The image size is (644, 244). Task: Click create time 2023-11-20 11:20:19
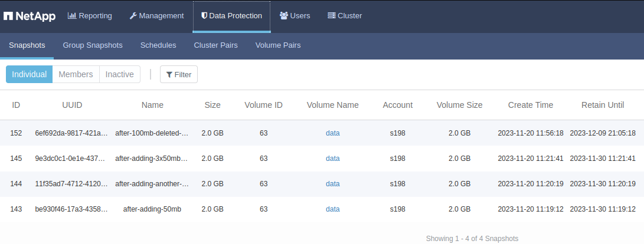[531, 184]
